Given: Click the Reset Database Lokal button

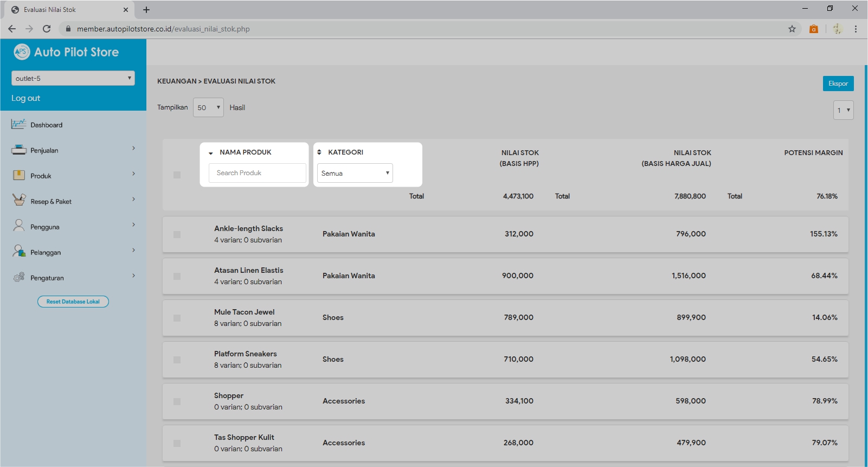Looking at the screenshot, I should pyautogui.click(x=73, y=302).
